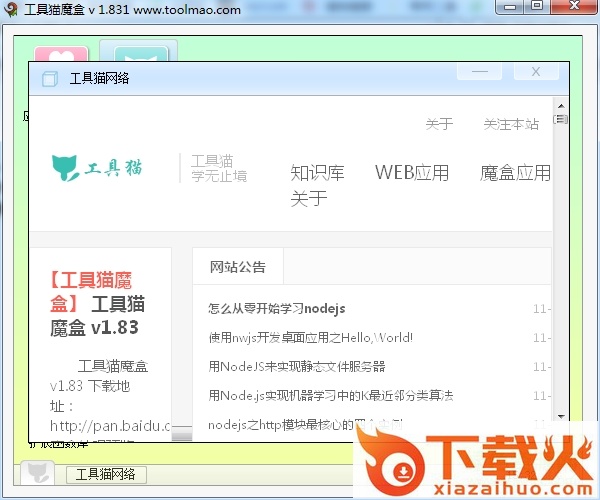The image size is (600, 500).
Task: Select the 网站公告 tab
Action: [238, 267]
